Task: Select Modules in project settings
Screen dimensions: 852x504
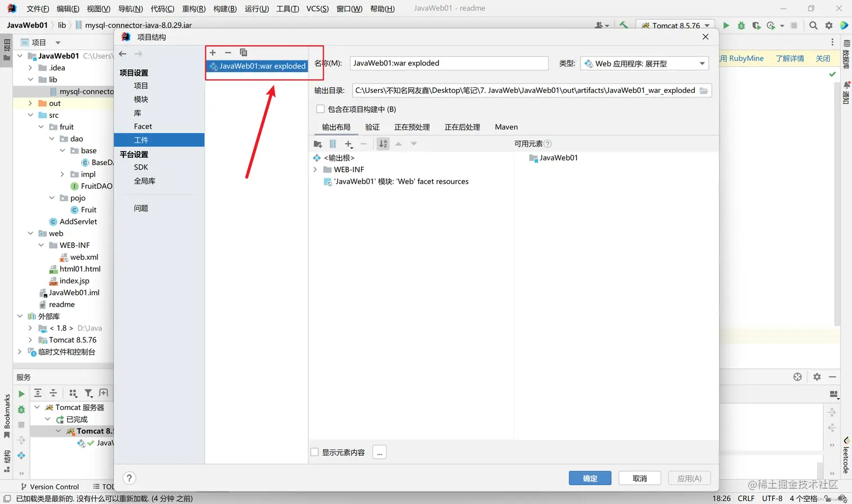Action: point(141,99)
